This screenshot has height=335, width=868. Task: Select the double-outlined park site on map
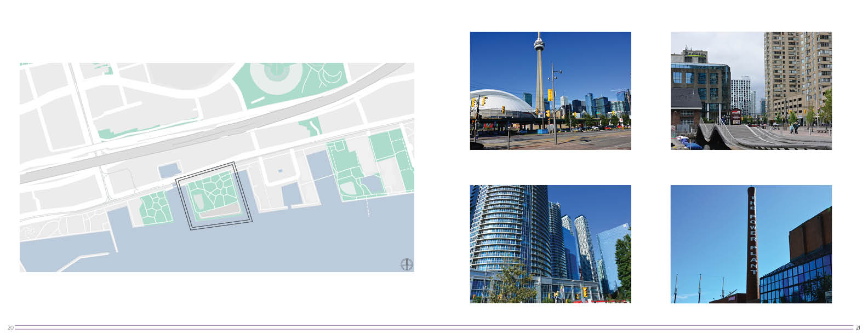pos(214,196)
